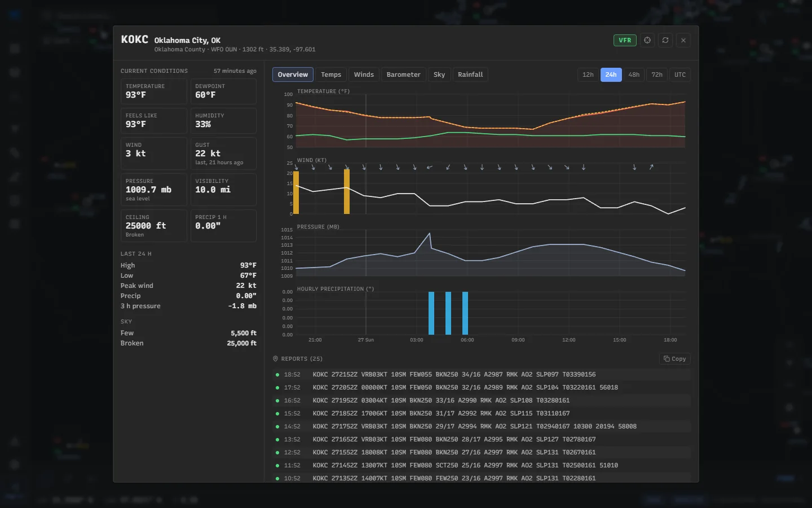Click the 14:52 METAR report row
The height and width of the screenshot is (508, 812).
tap(482, 426)
